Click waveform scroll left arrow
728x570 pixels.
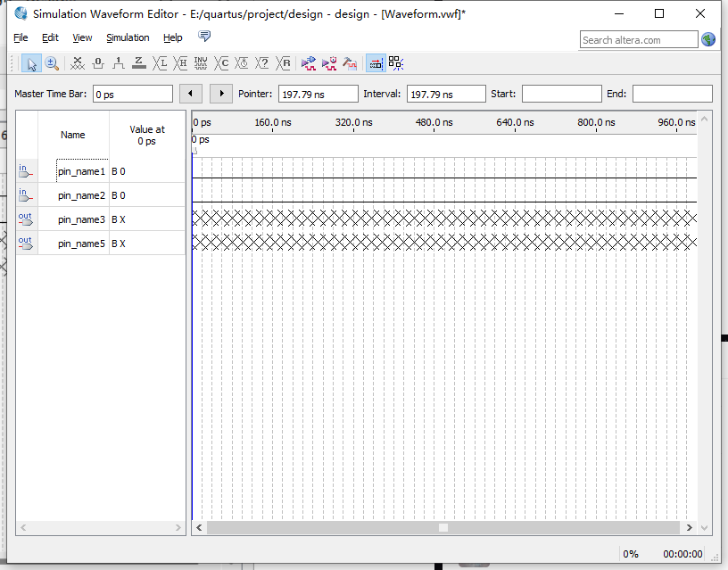point(199,528)
